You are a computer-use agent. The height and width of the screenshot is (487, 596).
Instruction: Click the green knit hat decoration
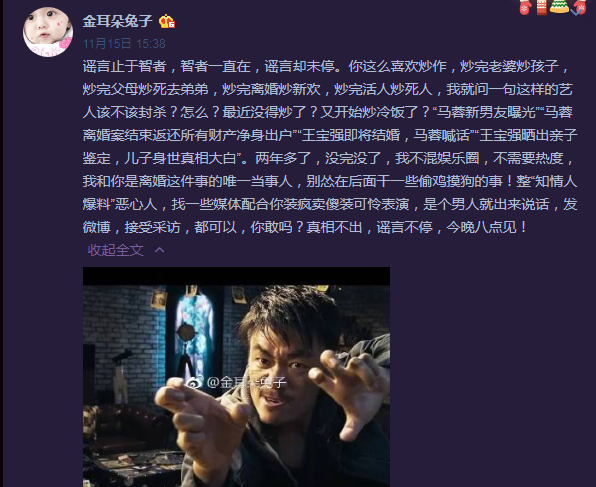(559, 6)
